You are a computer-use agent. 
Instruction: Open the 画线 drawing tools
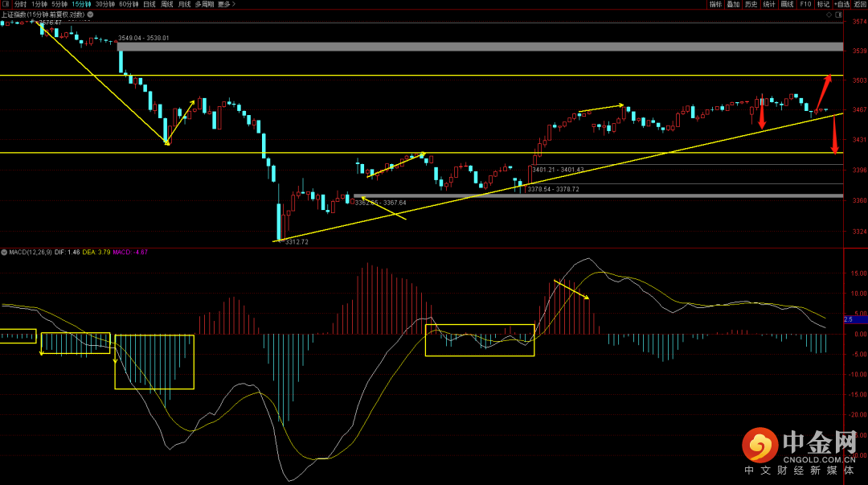click(x=788, y=4)
